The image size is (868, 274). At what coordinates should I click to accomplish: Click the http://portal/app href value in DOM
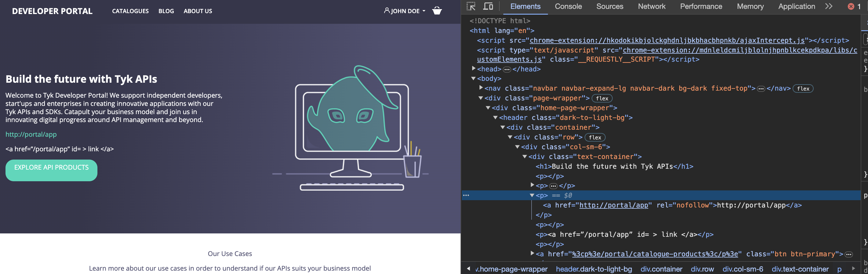pos(613,205)
